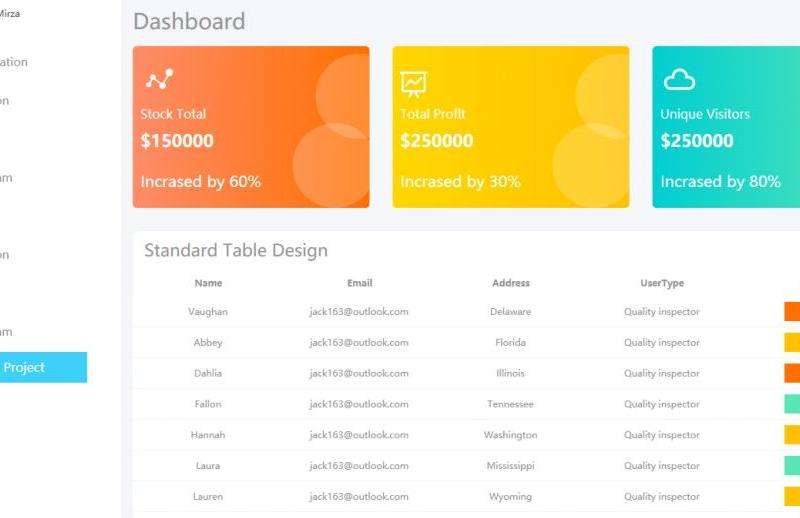
Task: Click the Mirza user name in sidebar
Action: tap(10, 14)
